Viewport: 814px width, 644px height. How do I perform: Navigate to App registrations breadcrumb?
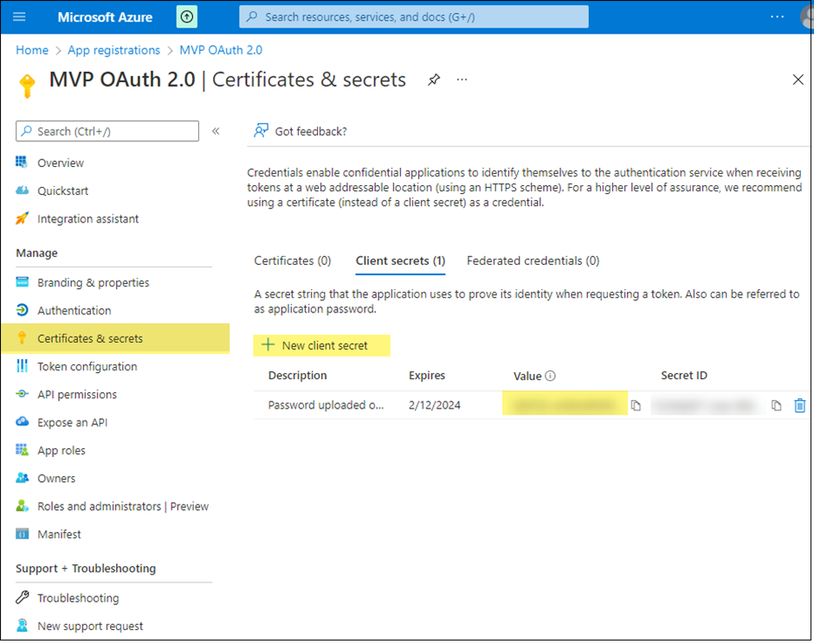coord(113,50)
